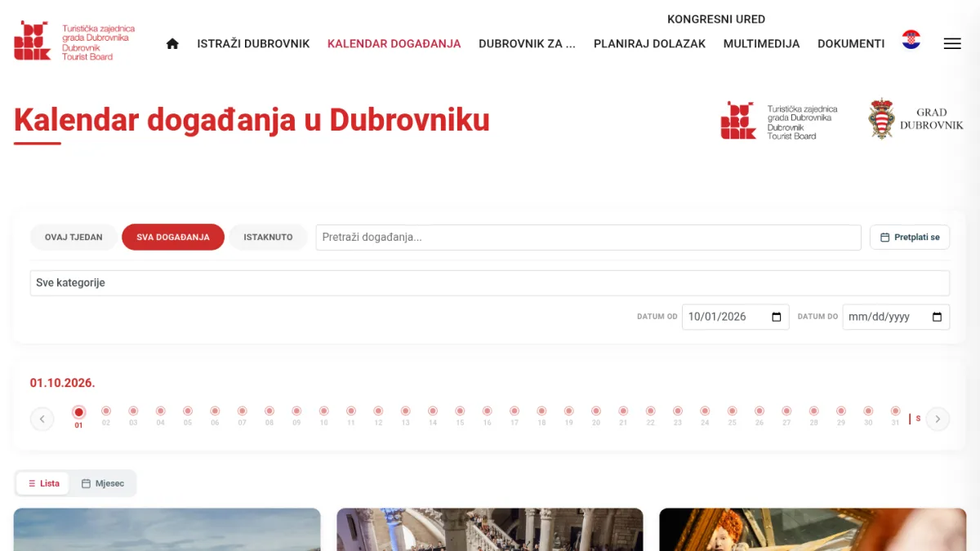Select day 05 on the date timeline

coord(188,416)
